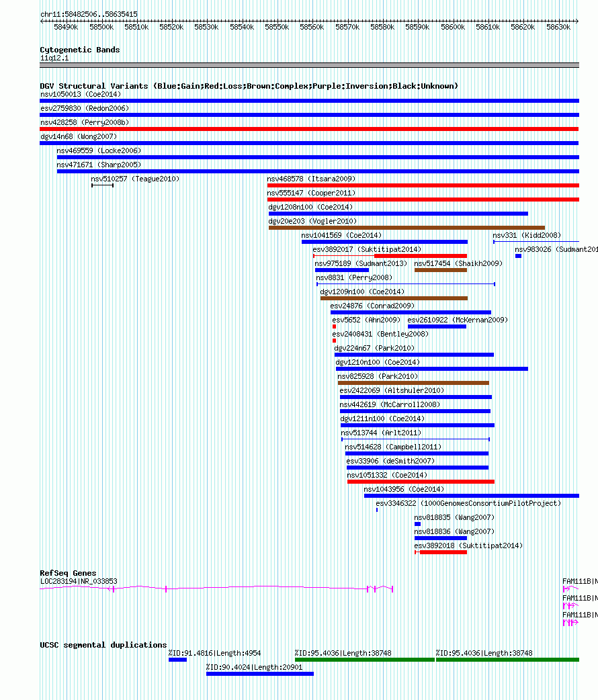
Task: Select the %ID:90.4024|Length:20901 duplication label
Action: point(254,667)
